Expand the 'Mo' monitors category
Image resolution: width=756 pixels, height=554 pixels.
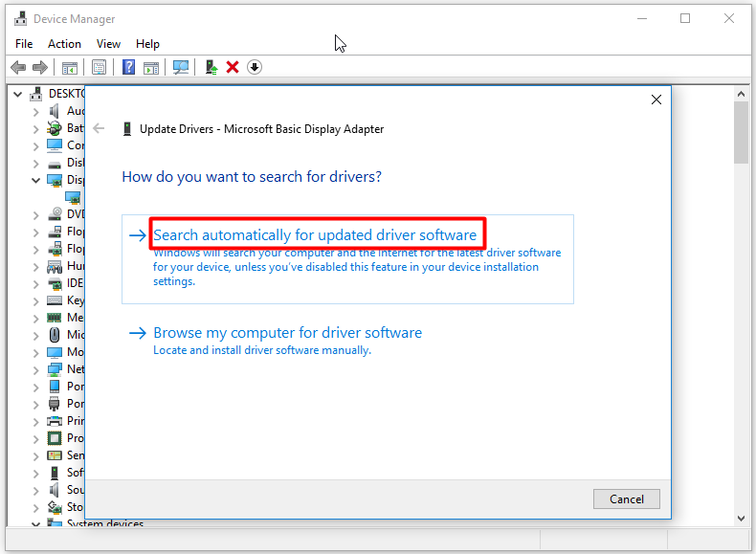tap(35, 353)
